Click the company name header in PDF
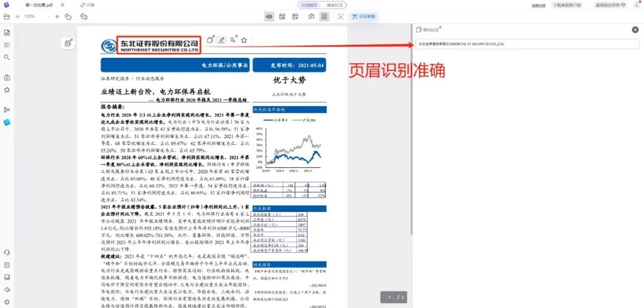The height and width of the screenshot is (308, 644). tap(159, 45)
